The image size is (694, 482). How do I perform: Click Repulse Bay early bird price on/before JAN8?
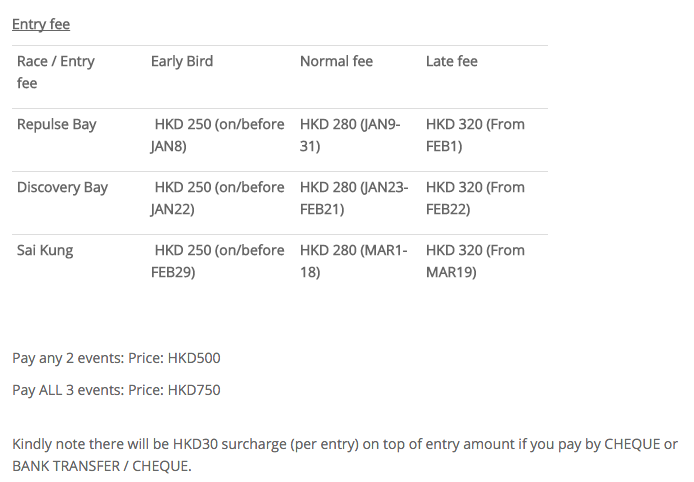click(x=217, y=135)
